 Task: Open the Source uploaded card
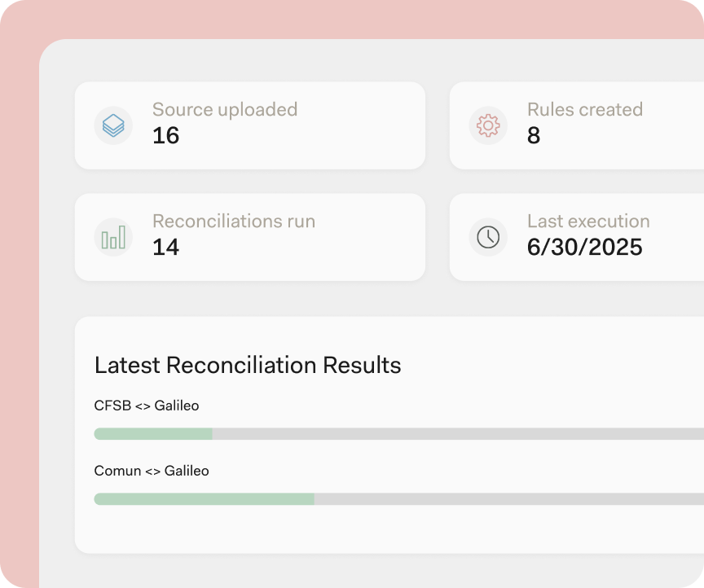coord(250,125)
